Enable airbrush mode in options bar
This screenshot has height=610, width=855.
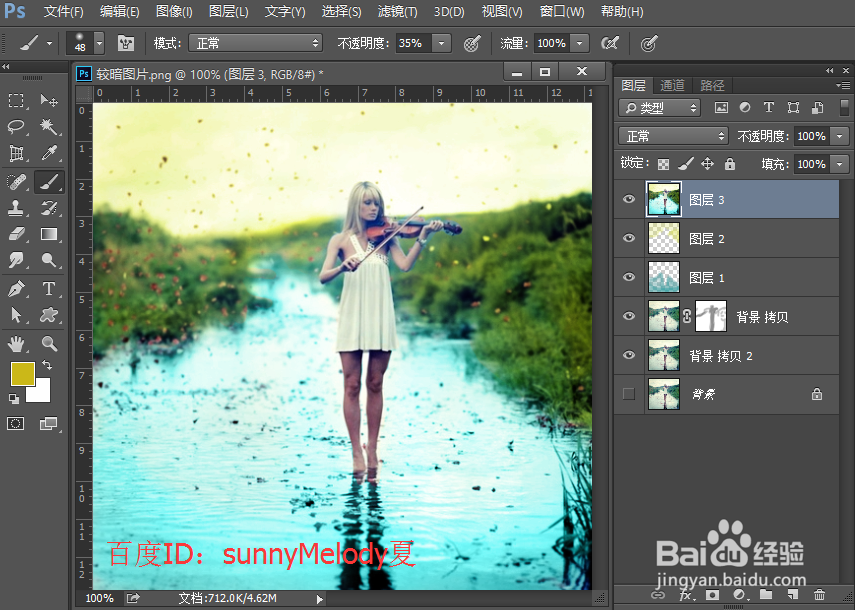pos(610,43)
